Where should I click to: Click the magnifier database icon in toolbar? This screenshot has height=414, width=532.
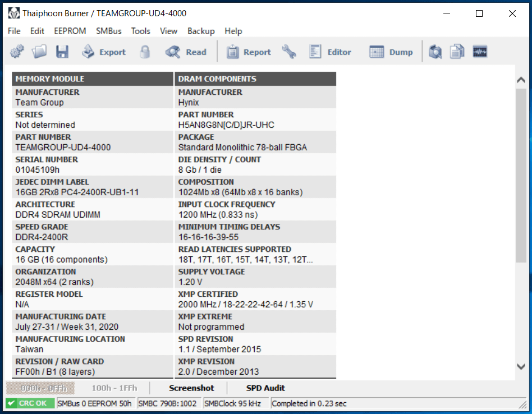click(435, 52)
